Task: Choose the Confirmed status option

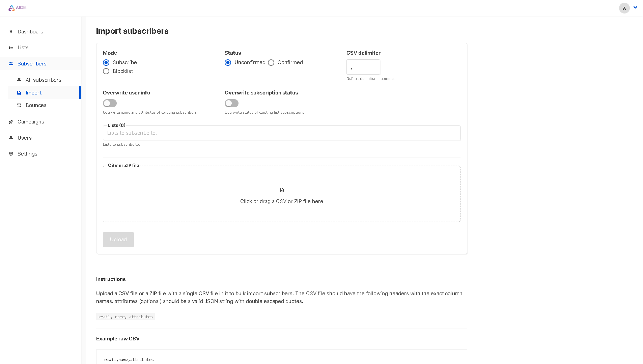Action: point(271,62)
